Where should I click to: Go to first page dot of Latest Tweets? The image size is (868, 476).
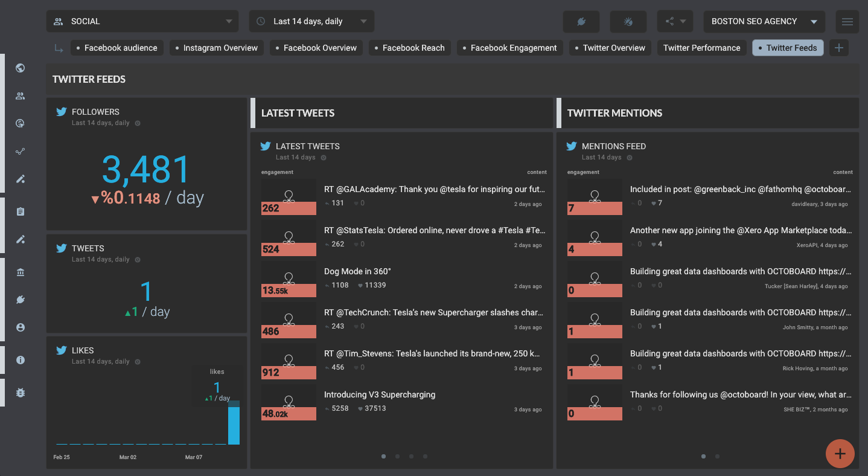click(x=384, y=457)
